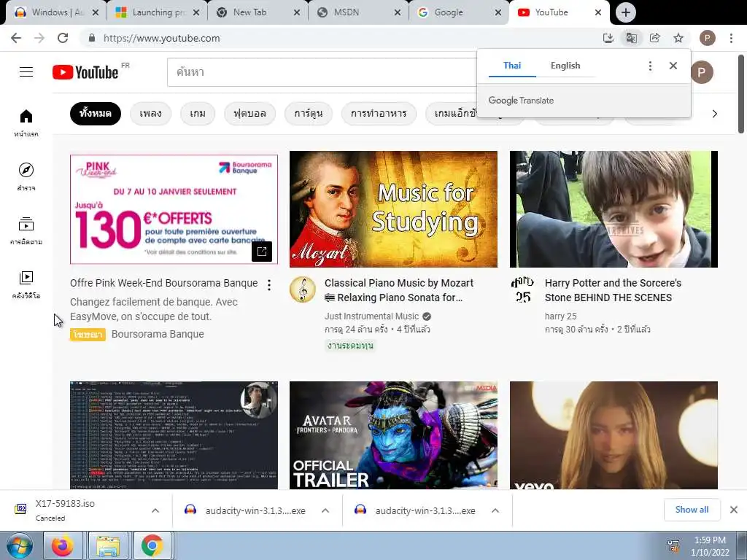
Task: Open the Chrome profile avatar in toolbar
Action: [707, 38]
